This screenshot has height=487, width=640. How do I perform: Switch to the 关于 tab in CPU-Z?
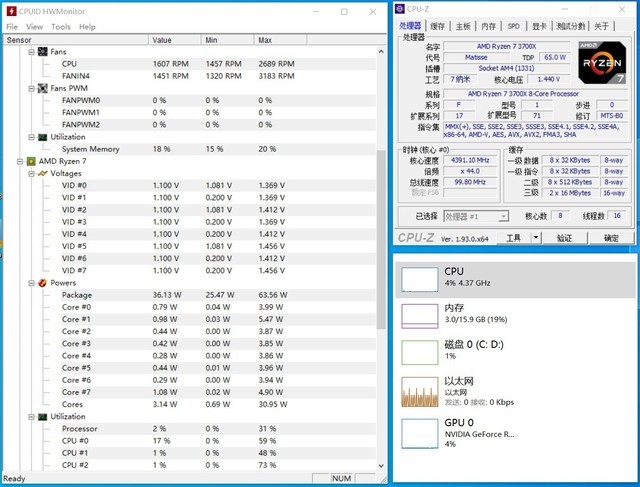click(x=601, y=26)
